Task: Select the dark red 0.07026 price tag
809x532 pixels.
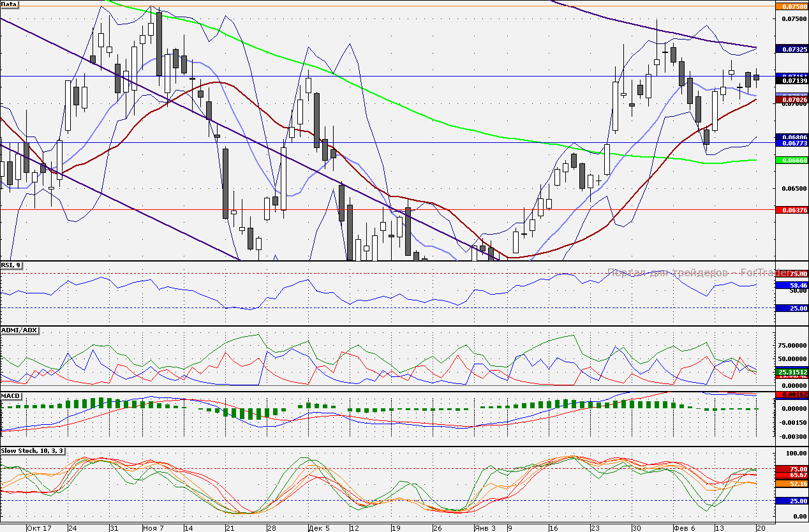Action: (790, 100)
